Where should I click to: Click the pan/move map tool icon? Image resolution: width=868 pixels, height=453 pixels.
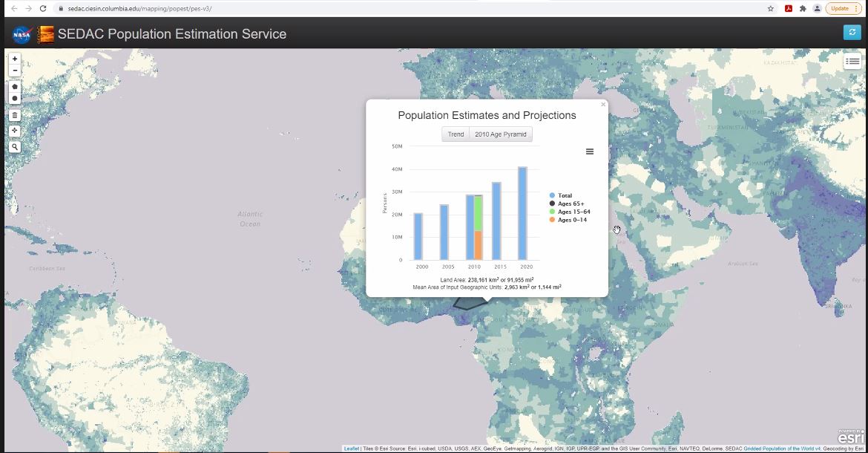point(15,131)
